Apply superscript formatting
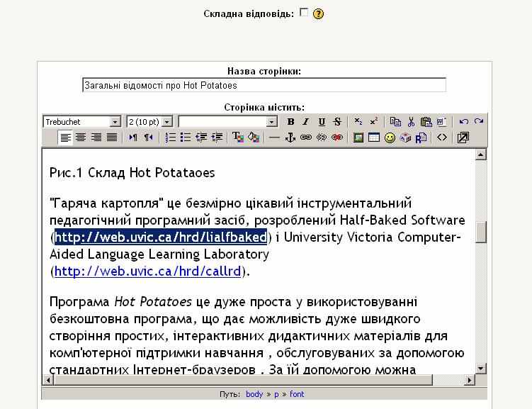Viewport: 532px width, 409px height. click(x=373, y=121)
